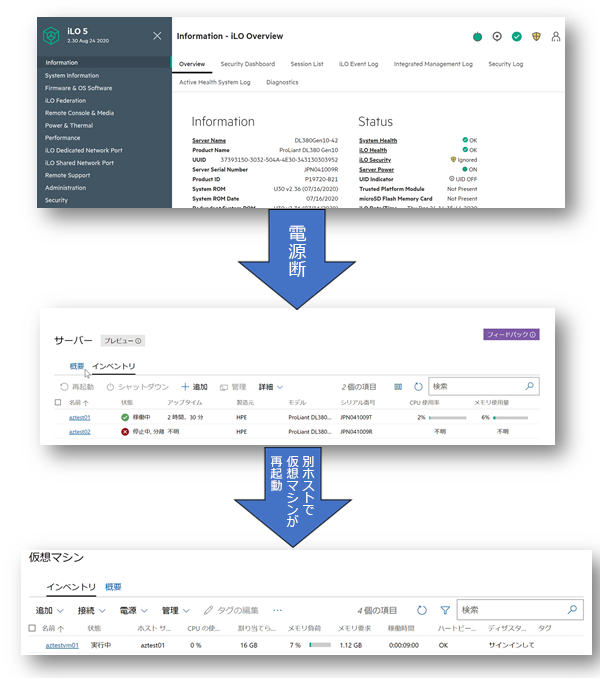Close the iLO navigation menu with X
Screen dimensions: 600x680
tap(157, 36)
